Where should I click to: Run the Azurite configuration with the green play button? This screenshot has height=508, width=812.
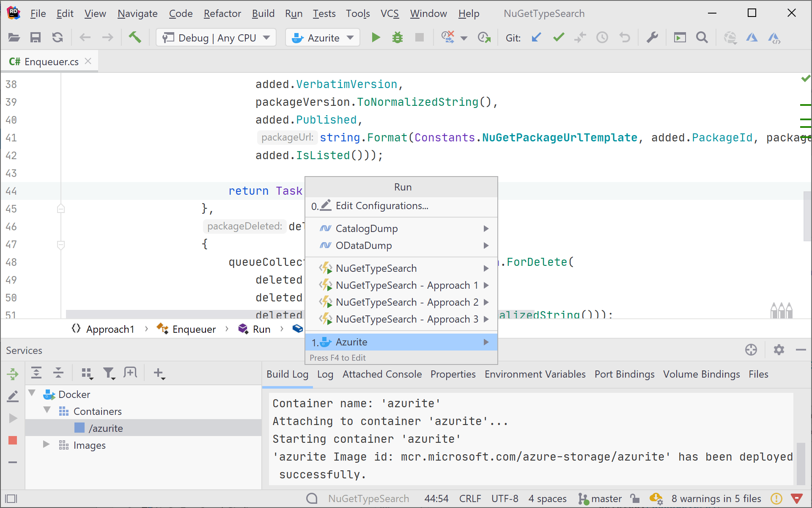coord(376,38)
